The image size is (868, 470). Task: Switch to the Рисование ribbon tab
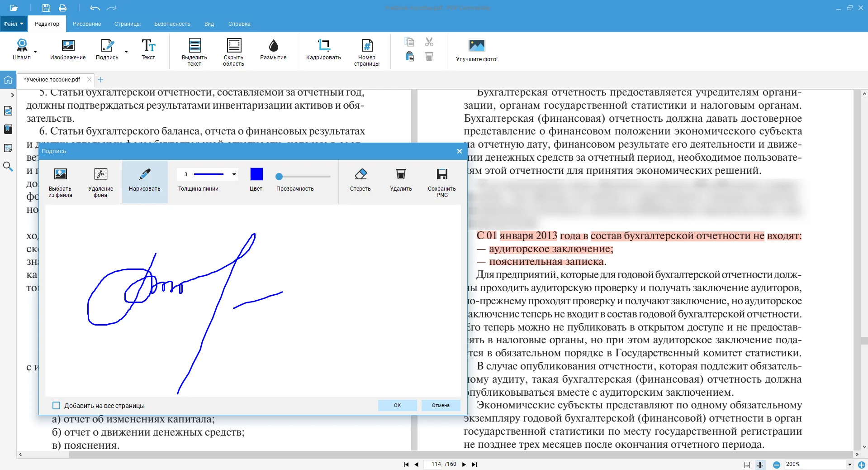(x=87, y=24)
